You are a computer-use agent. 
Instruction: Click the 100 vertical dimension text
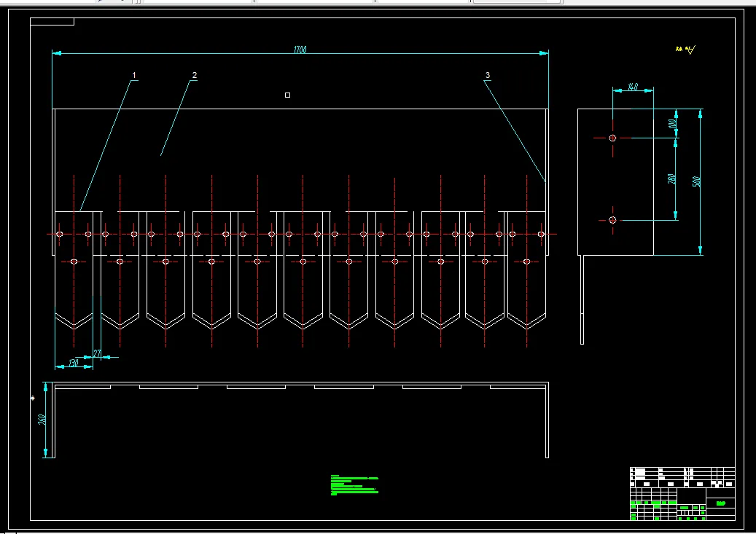tap(672, 124)
